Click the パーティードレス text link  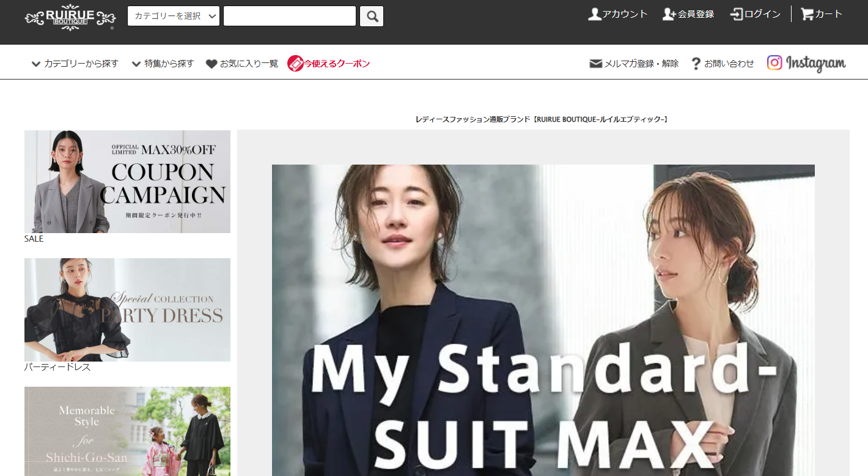57,367
